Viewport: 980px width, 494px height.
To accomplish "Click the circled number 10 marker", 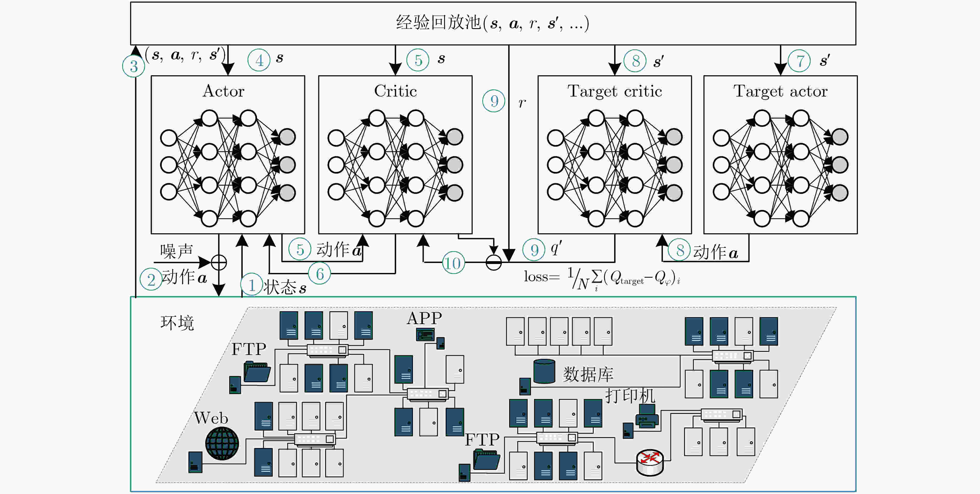I will point(453,263).
